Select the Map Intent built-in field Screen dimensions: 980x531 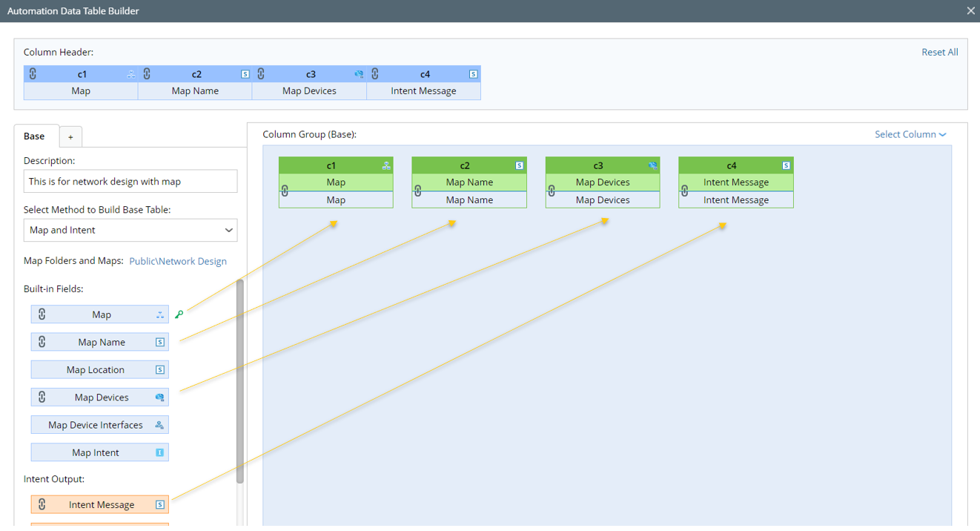(x=100, y=452)
